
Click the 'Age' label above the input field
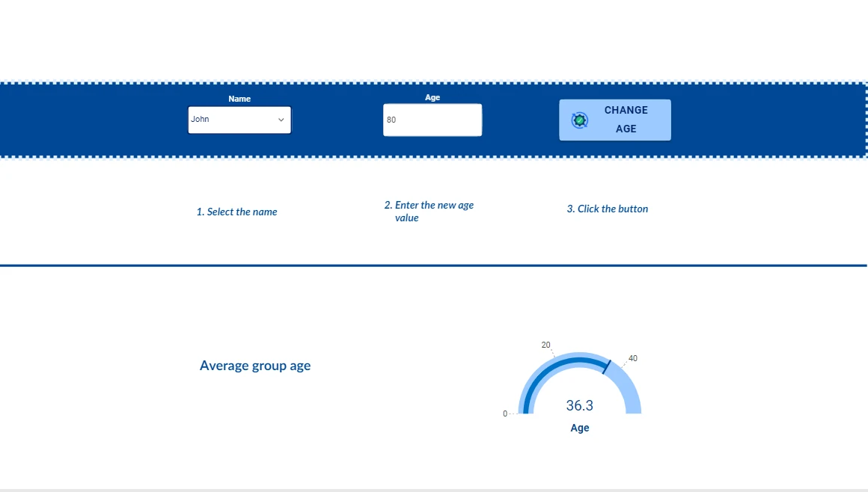click(433, 97)
